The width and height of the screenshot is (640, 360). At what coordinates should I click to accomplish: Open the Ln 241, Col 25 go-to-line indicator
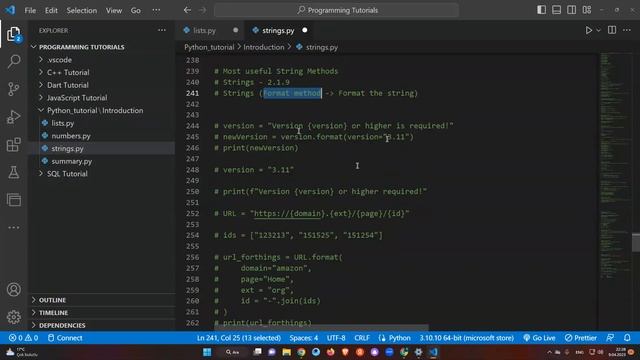coord(238,338)
